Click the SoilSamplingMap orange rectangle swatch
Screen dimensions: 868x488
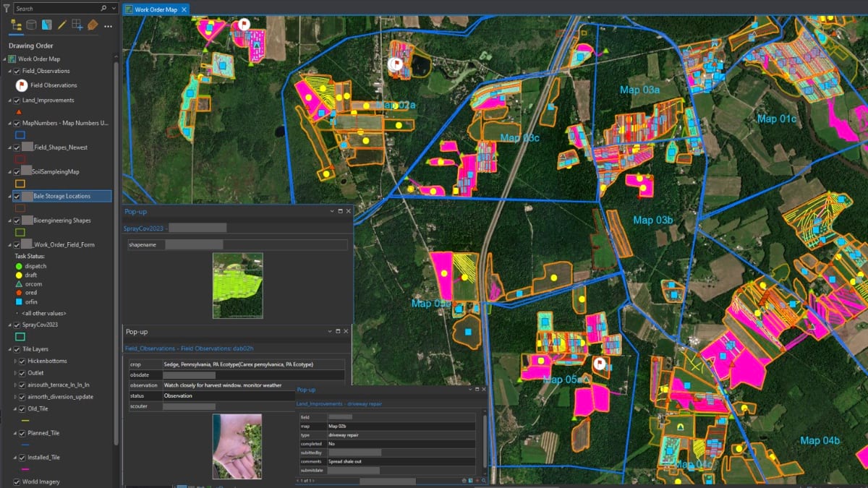tap(20, 184)
